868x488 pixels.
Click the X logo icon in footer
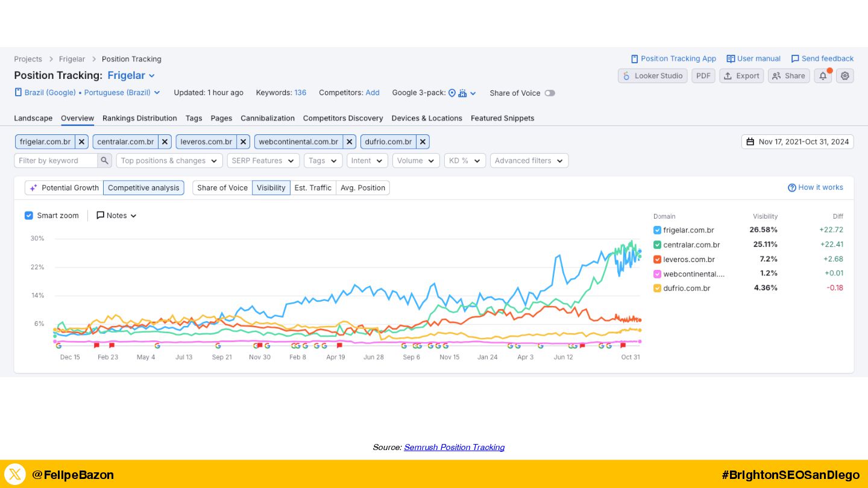pyautogui.click(x=15, y=474)
